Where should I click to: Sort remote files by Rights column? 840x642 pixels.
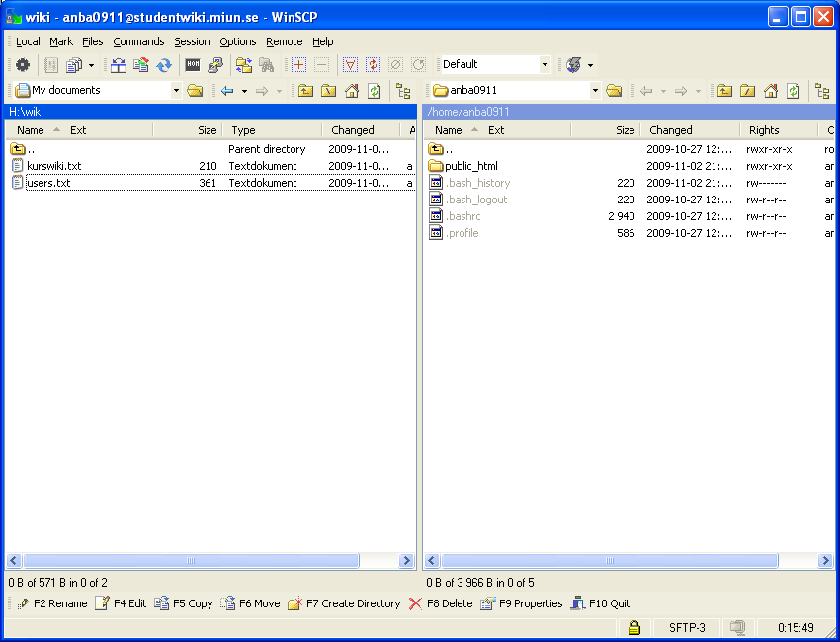tap(780, 130)
